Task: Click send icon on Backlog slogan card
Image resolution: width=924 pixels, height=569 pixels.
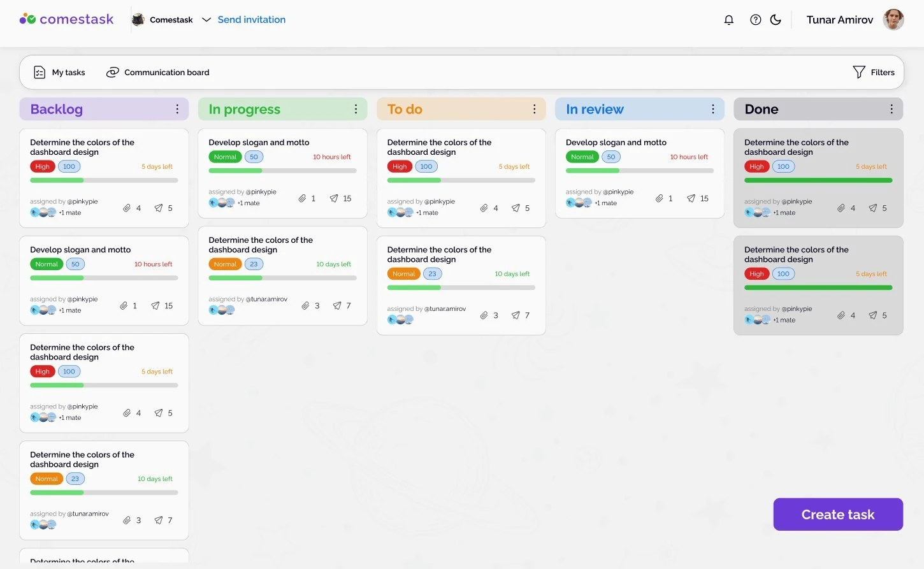Action: [x=155, y=306]
